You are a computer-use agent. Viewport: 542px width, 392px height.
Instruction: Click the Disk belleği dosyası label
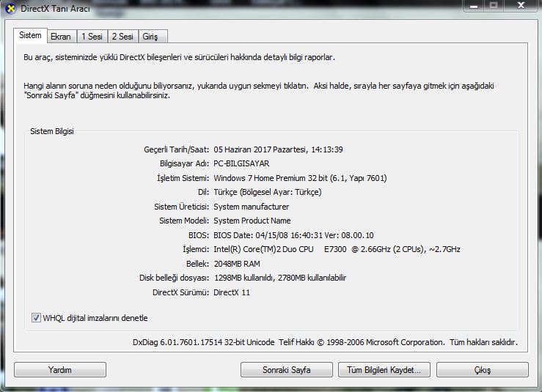[x=175, y=278]
